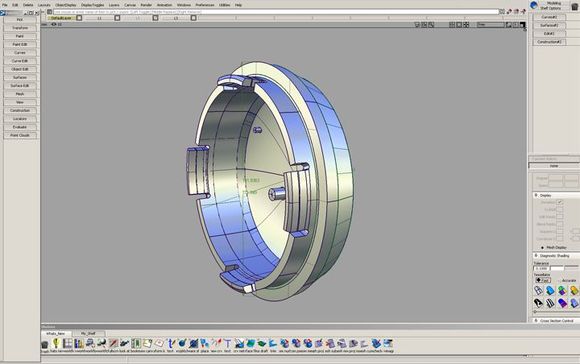Apply the zebra stripe diagnostic shading icon
580x364 pixels.
coord(550,303)
